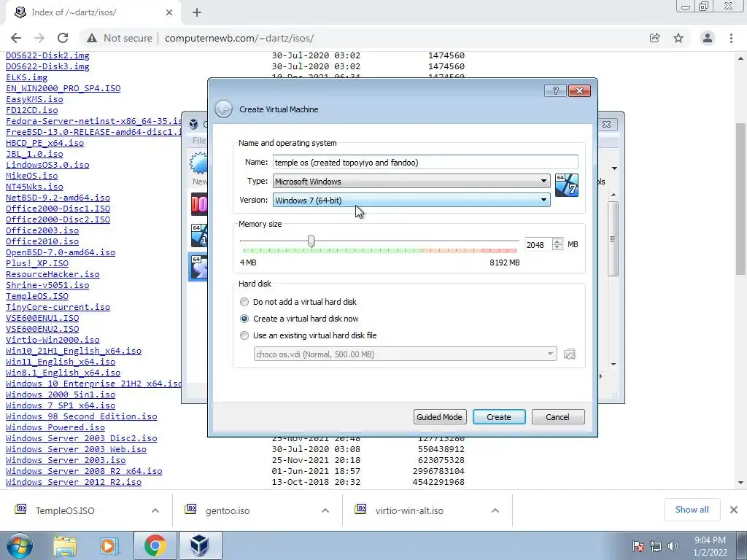
Task: Expand gentoo.iso download options chevron
Action: tap(325, 510)
